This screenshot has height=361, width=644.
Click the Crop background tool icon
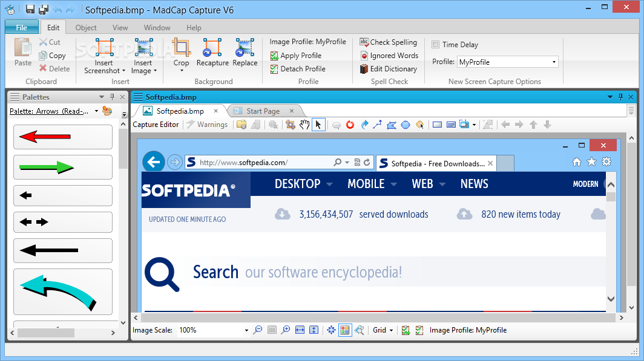181,48
